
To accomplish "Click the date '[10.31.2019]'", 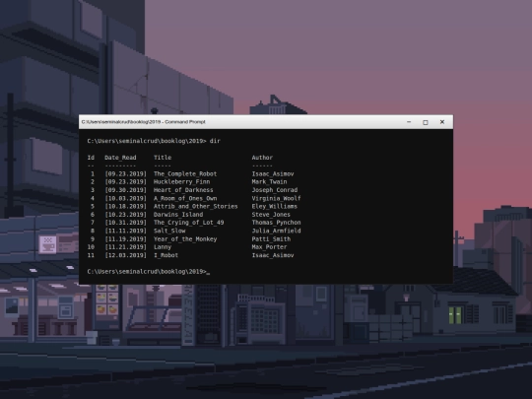I will 125,223.
